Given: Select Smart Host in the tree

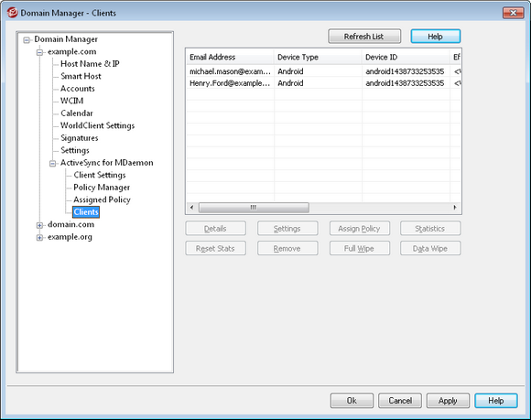Looking at the screenshot, I should pos(81,76).
